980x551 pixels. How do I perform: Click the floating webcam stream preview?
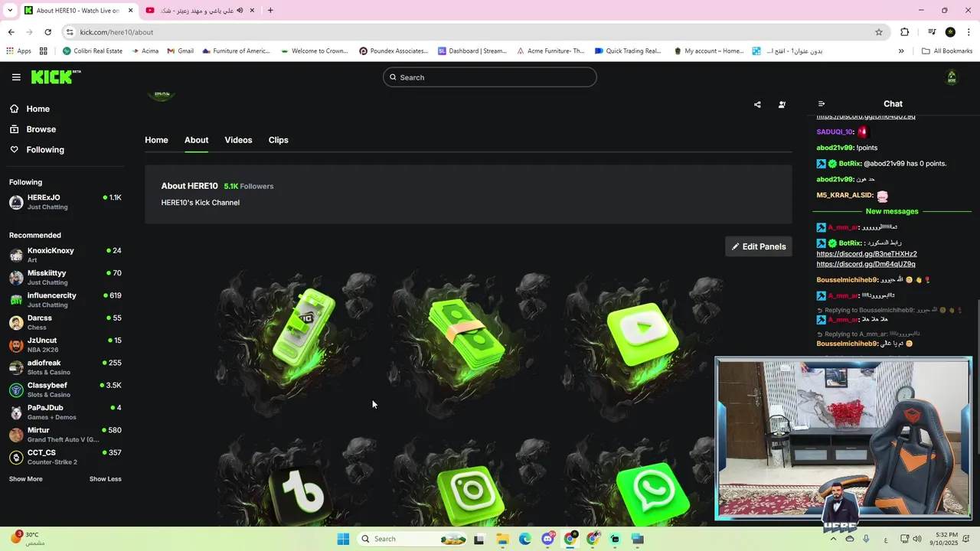843,439
